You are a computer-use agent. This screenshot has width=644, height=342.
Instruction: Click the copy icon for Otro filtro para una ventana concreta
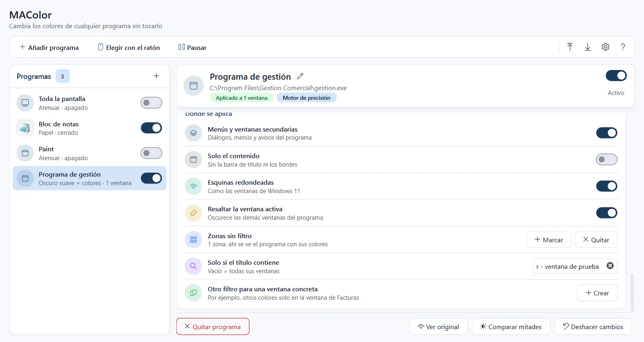click(x=193, y=293)
